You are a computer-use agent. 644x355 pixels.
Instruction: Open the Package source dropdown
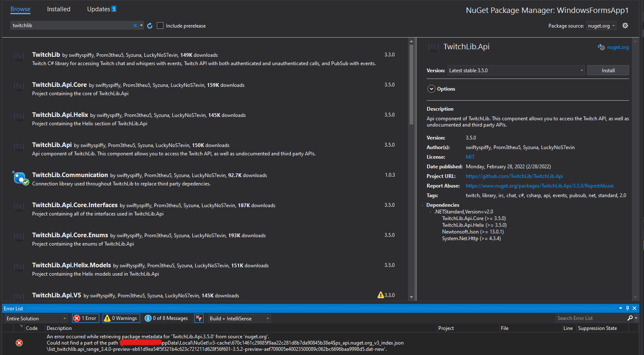[x=601, y=25]
